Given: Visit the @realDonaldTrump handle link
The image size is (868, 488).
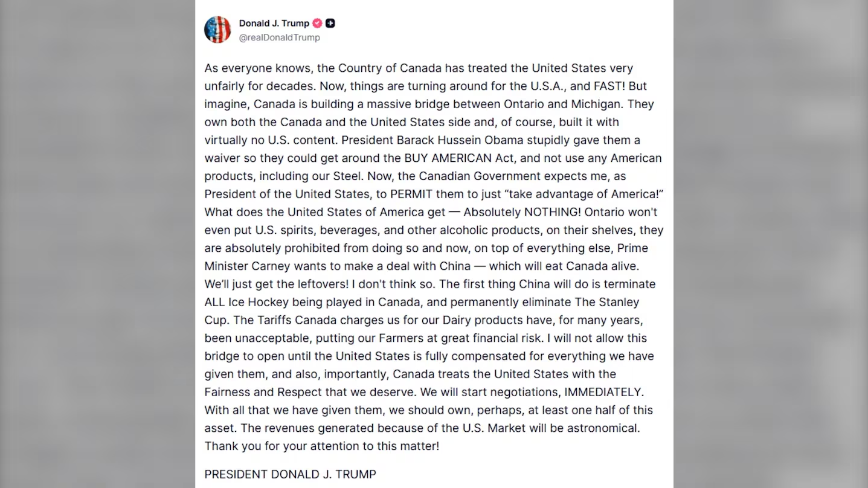Looking at the screenshot, I should click(279, 37).
